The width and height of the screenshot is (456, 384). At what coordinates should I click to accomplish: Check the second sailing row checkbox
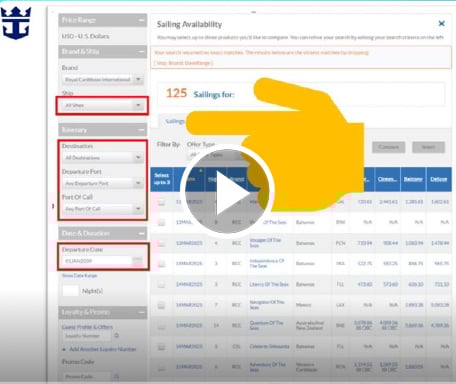[x=161, y=222]
